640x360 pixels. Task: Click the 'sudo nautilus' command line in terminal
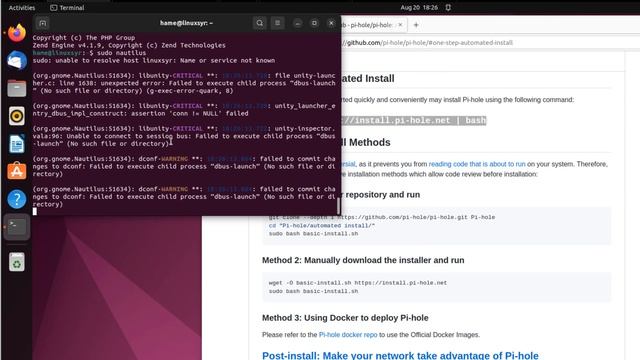click(x=89, y=53)
